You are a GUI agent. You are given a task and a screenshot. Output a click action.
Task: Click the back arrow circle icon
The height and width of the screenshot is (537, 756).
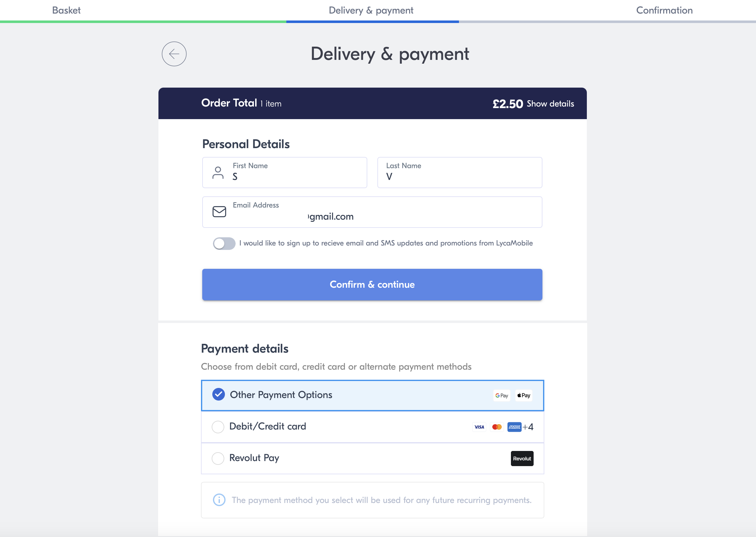click(x=174, y=54)
